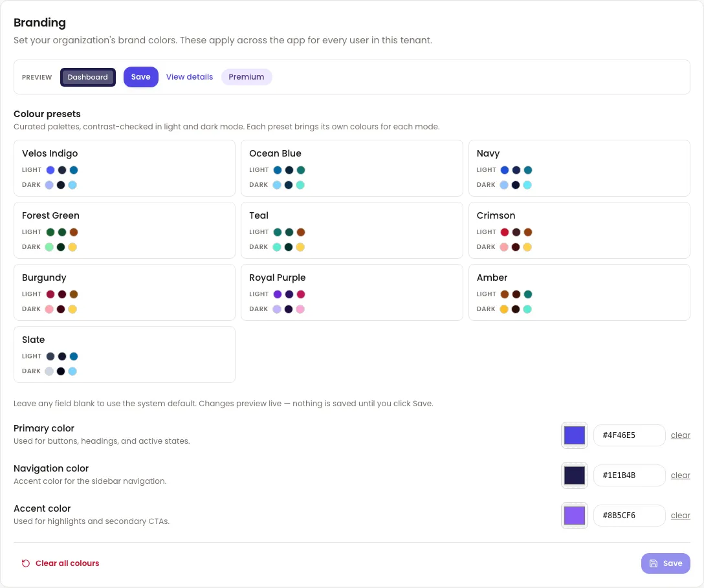Select the Amber preset card
The height and width of the screenshot is (588, 704).
579,292
